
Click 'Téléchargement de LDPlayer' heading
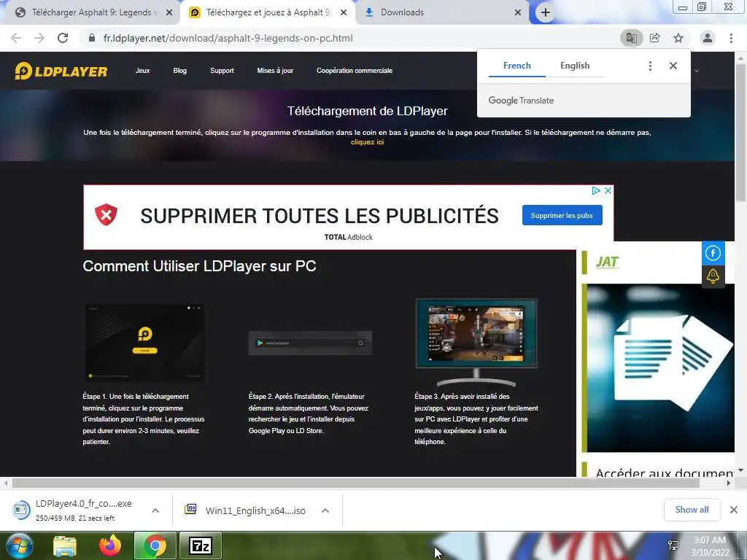[x=368, y=111]
